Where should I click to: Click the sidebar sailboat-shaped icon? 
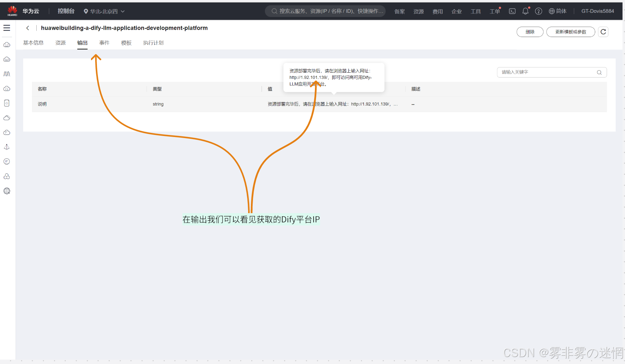(7, 147)
